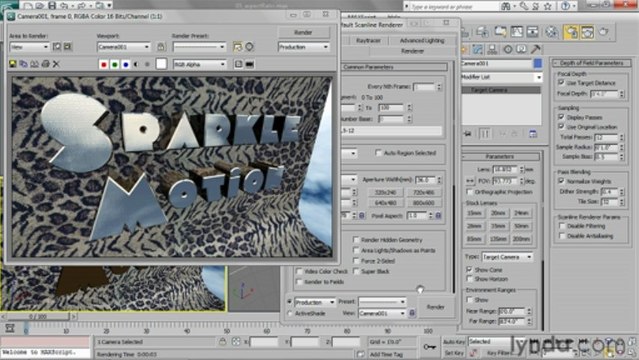The image size is (639, 360).
Task: Open Render Preset dropdown in frame window
Action: tap(199, 47)
